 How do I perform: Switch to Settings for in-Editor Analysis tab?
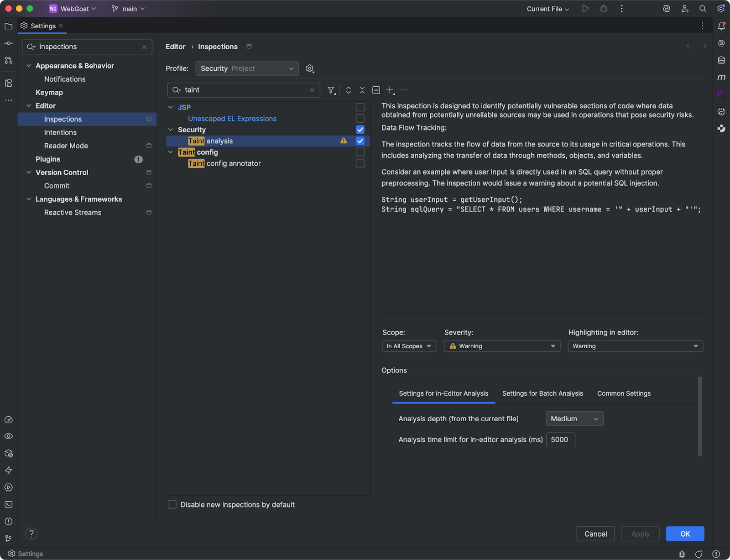click(443, 393)
